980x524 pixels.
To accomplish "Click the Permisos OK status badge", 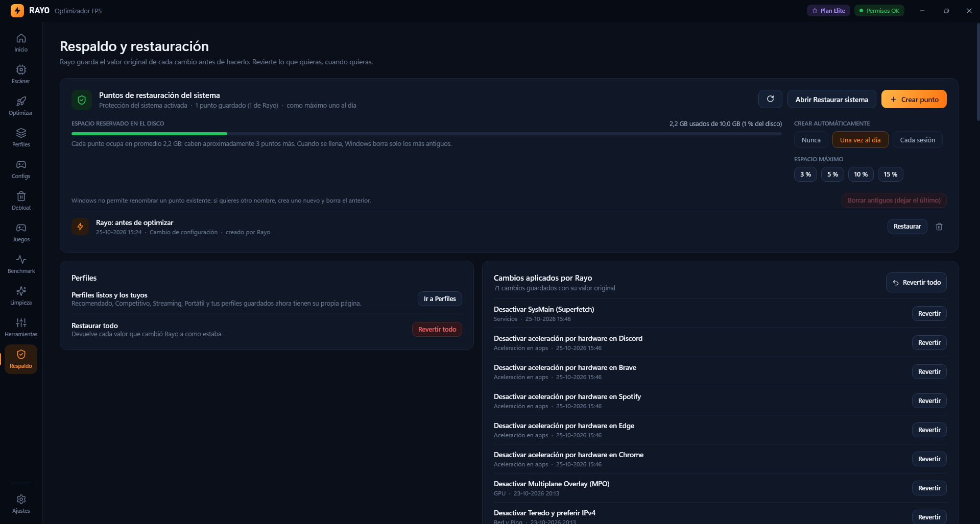I will pyautogui.click(x=879, y=11).
